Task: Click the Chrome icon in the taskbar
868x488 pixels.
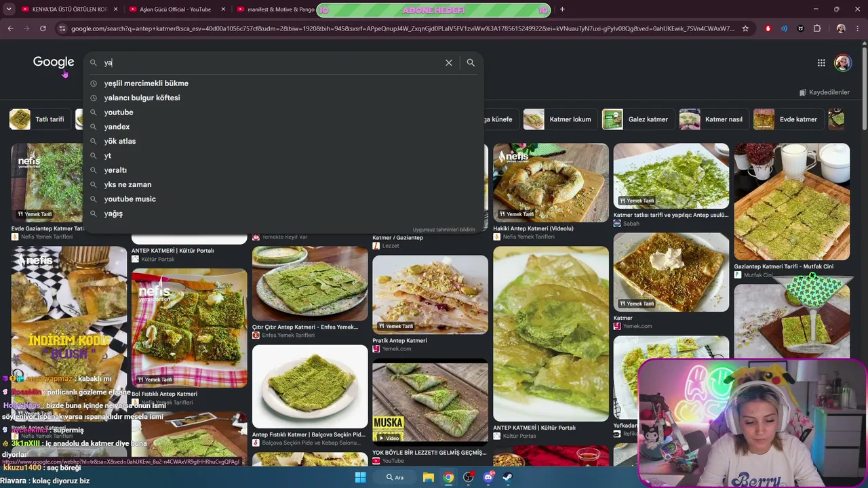Action: 448,477
